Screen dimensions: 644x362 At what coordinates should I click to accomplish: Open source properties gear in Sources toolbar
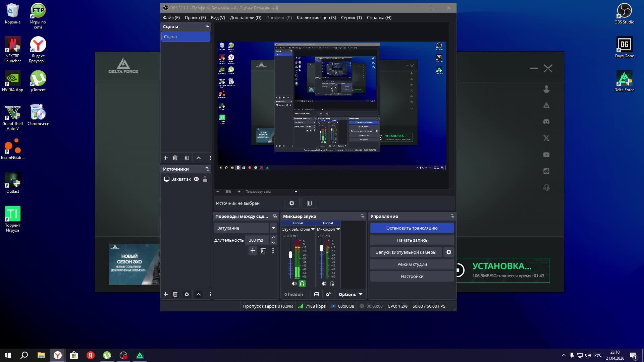point(187,294)
